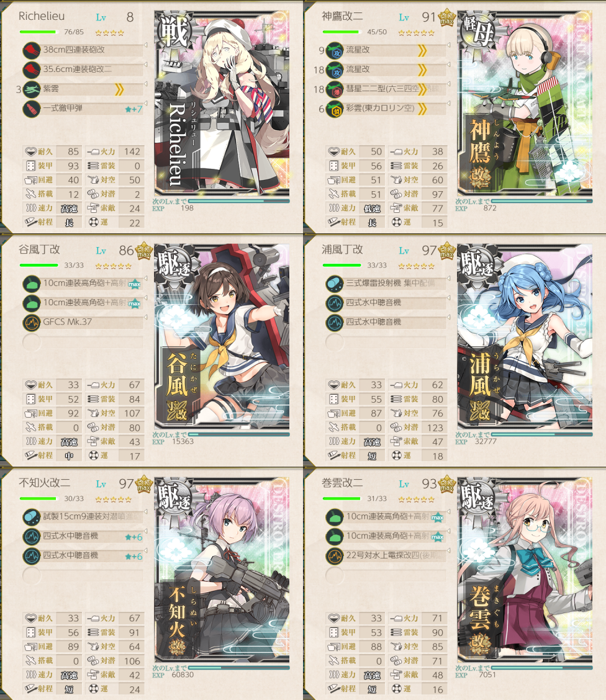Expand the first 流星改 slot arrow on 神鷹改二
The height and width of the screenshot is (700, 606).
click(448, 45)
